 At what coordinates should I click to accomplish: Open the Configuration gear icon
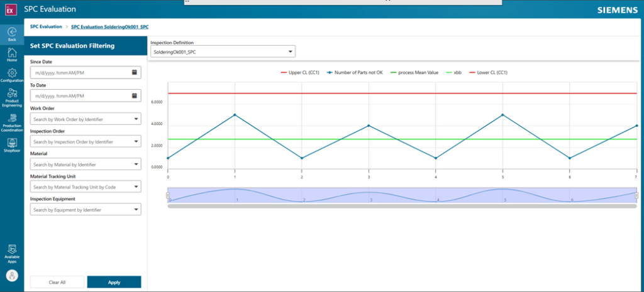click(11, 74)
